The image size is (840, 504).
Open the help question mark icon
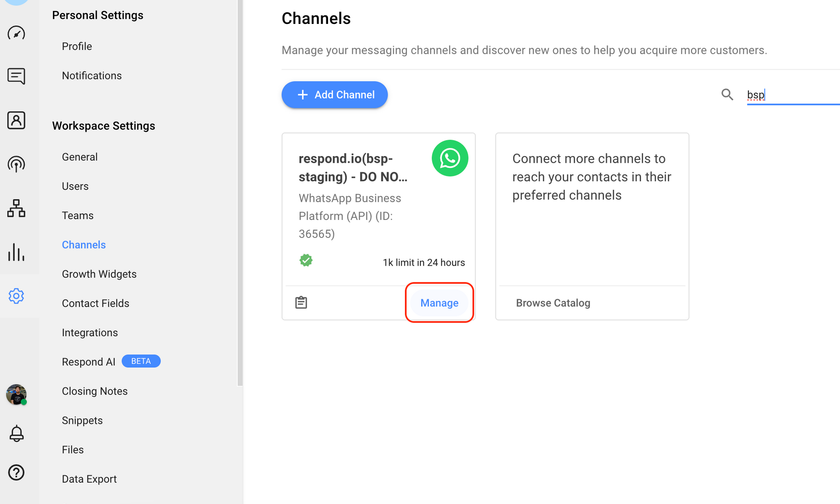click(16, 473)
